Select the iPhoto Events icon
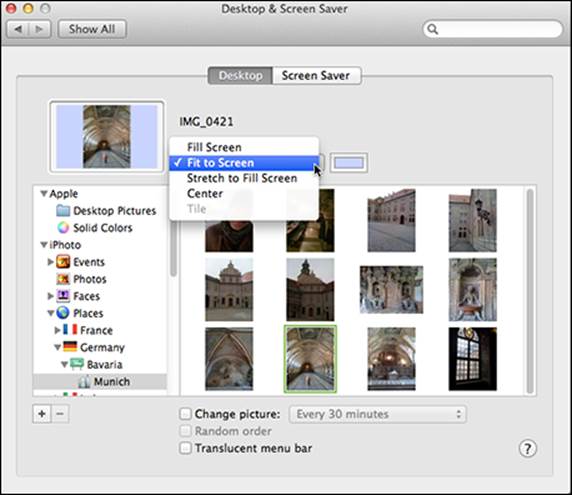This screenshot has height=495, width=572. (63, 262)
